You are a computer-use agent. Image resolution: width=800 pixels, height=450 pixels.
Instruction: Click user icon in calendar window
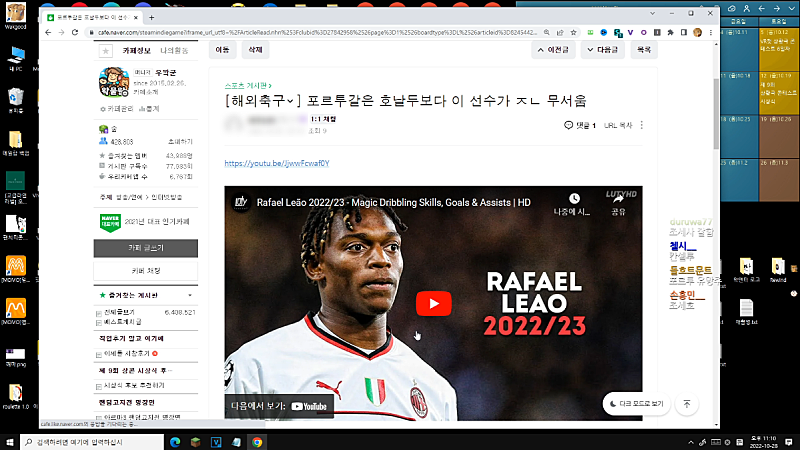[x=746, y=9]
